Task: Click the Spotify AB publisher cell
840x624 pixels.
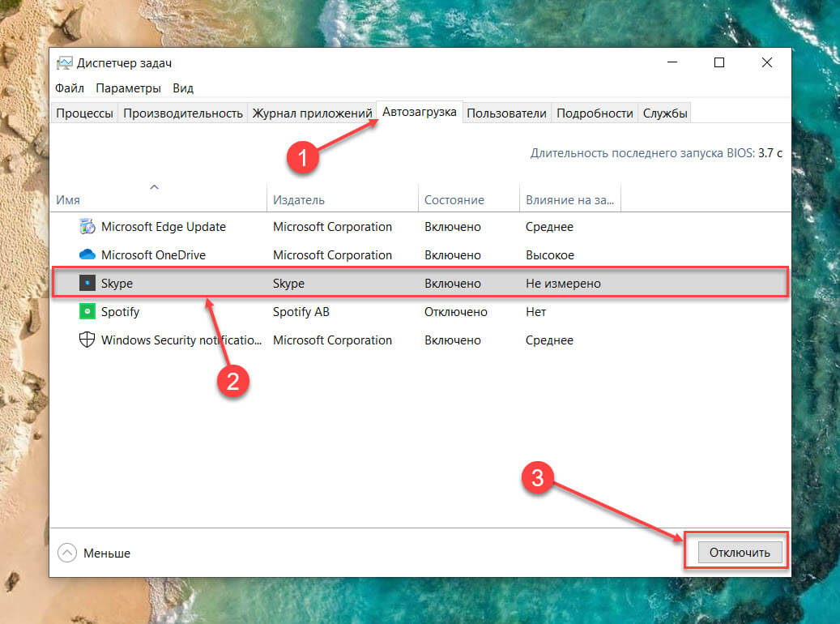Action: coord(301,312)
